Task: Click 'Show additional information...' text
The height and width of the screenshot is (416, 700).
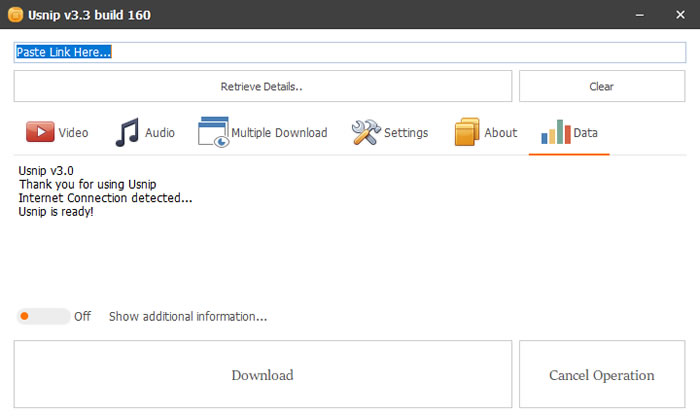Action: 188,316
